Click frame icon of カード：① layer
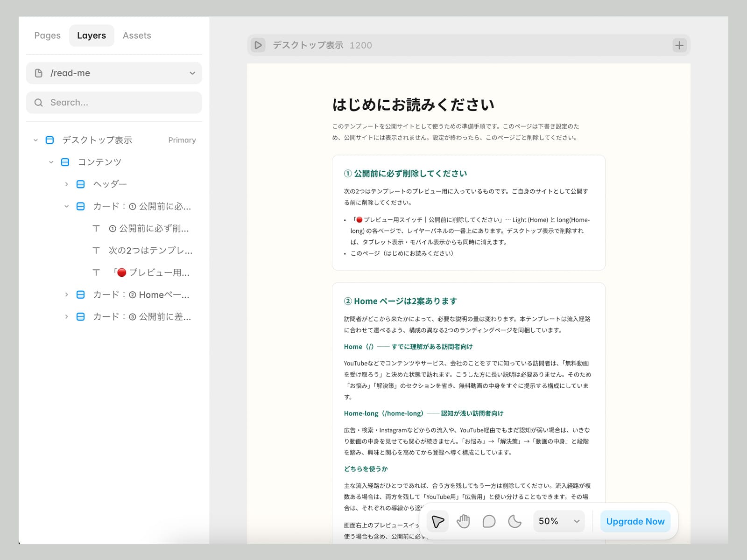 80,206
